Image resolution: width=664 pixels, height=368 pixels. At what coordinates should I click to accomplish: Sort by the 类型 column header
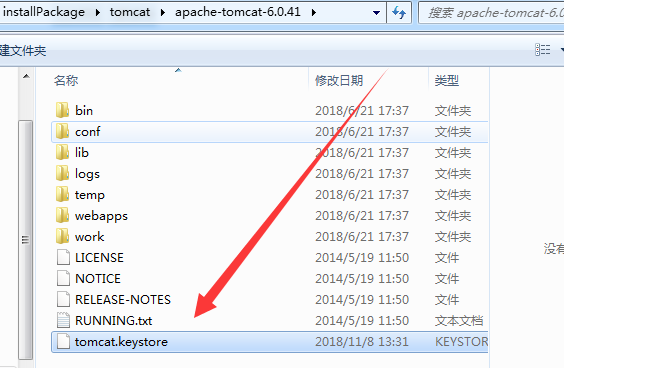coord(447,80)
